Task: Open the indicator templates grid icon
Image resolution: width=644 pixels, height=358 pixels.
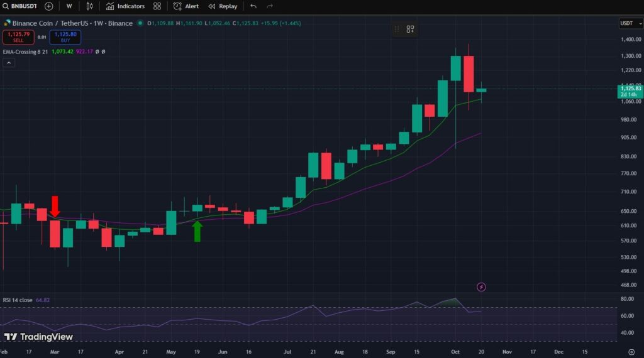Action: coord(157,6)
